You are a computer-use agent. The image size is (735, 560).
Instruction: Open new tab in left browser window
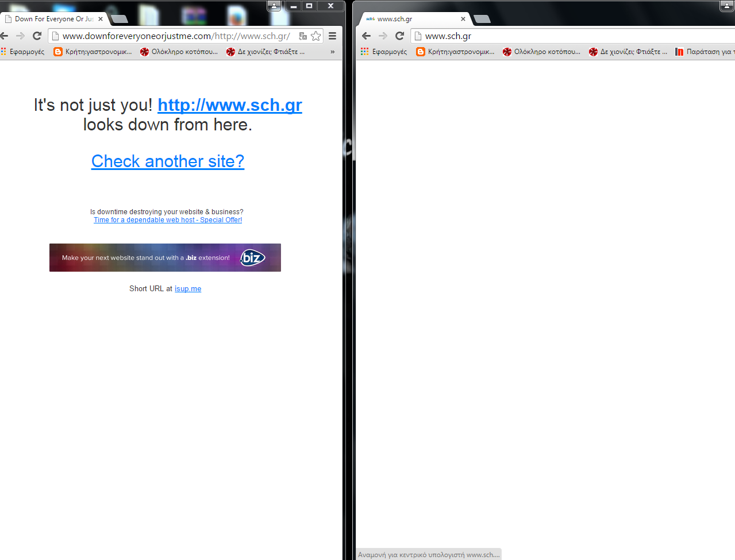pos(120,19)
